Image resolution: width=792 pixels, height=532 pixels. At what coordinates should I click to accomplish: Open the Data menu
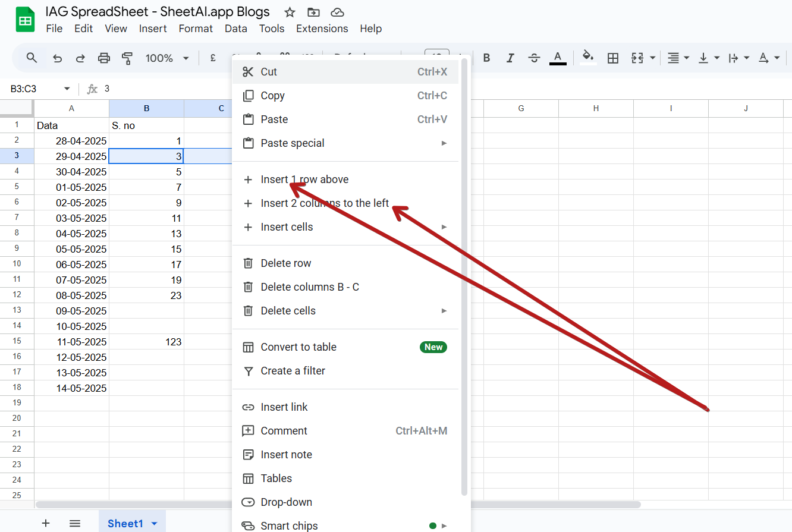(x=235, y=29)
